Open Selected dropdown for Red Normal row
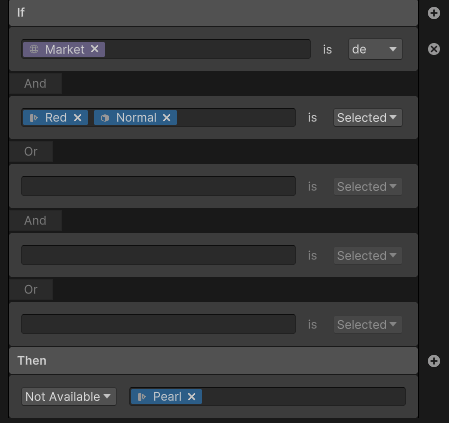Screen dimensions: 449x423 pyautogui.click(x=368, y=118)
